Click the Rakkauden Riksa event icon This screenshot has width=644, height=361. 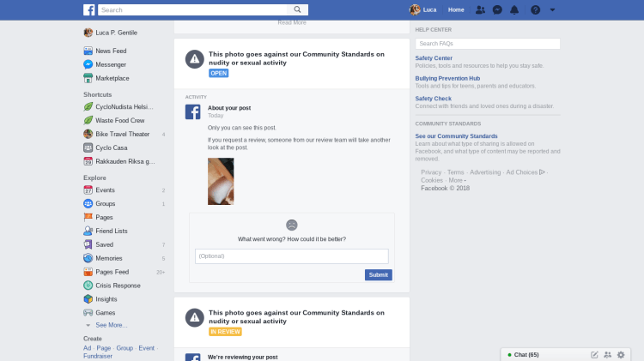88,161
